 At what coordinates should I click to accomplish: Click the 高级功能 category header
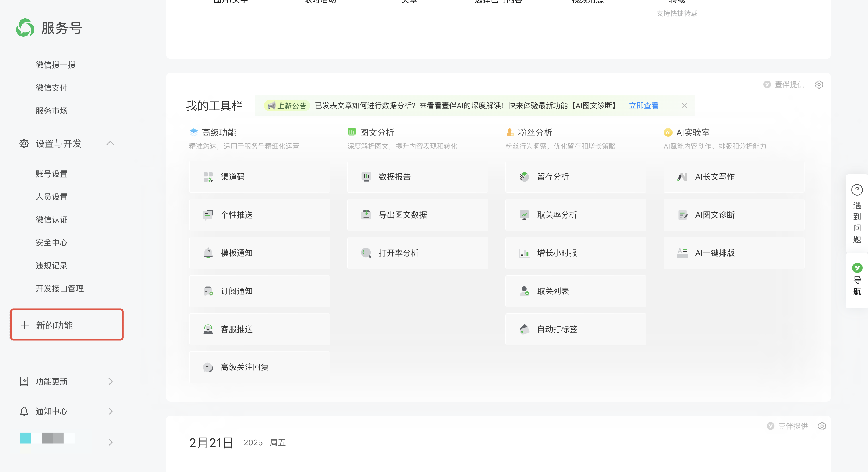[x=219, y=133]
